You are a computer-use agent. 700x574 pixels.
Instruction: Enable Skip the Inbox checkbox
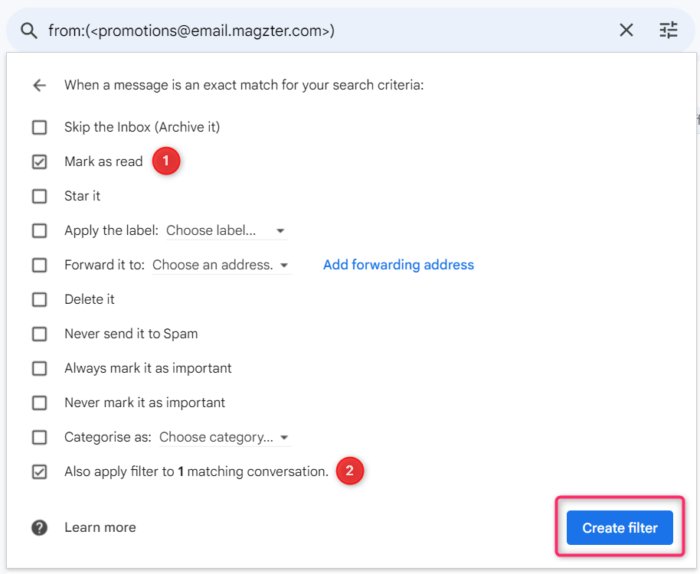click(x=39, y=127)
